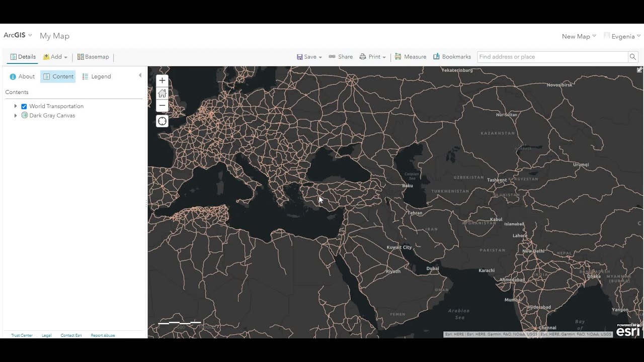Expand the Dark Gray Canvas layer
Image resolution: width=644 pixels, height=362 pixels.
click(16, 116)
